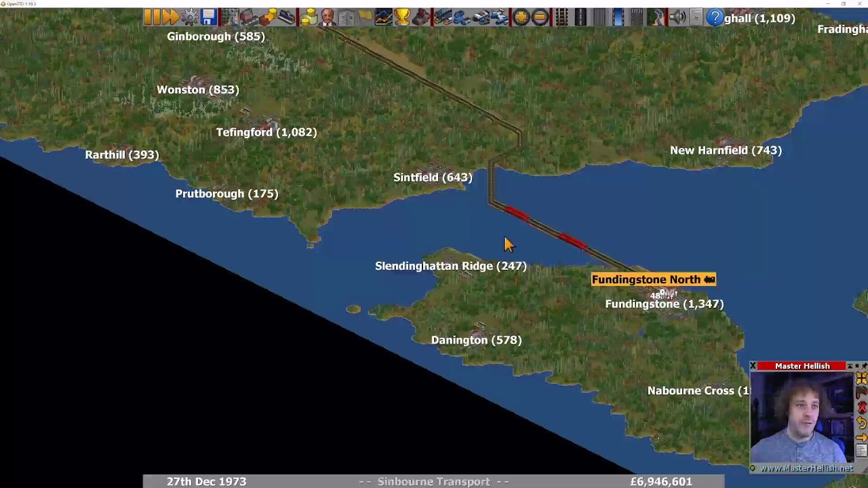This screenshot has height=488, width=868.
Task: Open the company league trophy icon
Action: pyautogui.click(x=402, y=18)
